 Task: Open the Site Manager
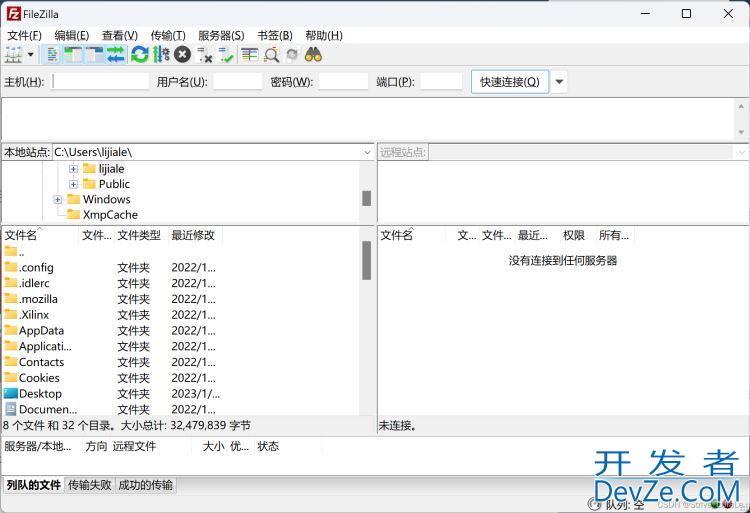13,55
